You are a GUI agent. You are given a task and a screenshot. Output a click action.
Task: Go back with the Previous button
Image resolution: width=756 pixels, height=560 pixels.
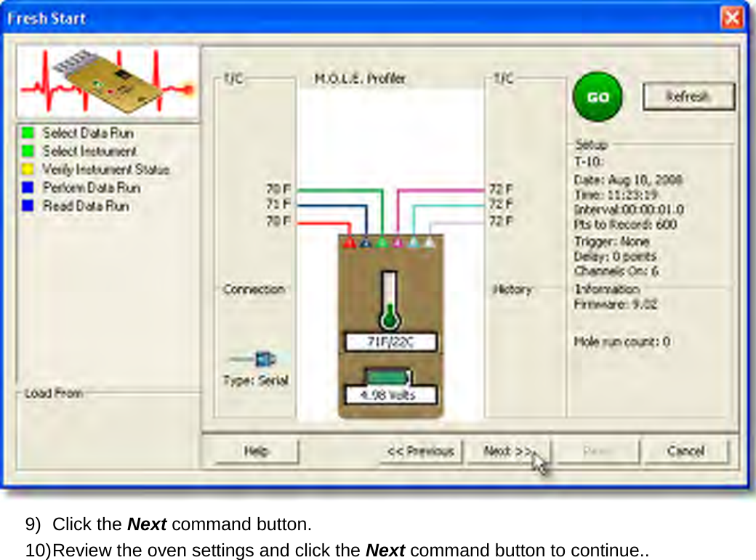[420, 451]
